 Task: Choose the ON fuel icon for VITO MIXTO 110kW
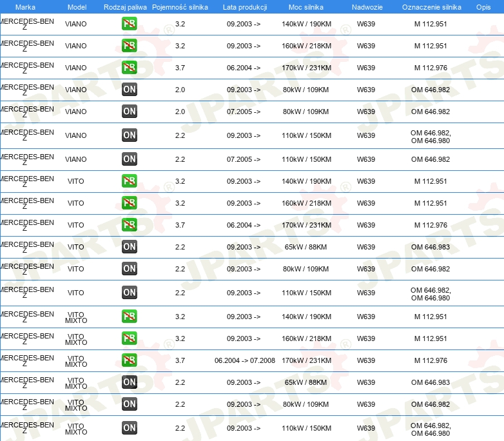129,428
